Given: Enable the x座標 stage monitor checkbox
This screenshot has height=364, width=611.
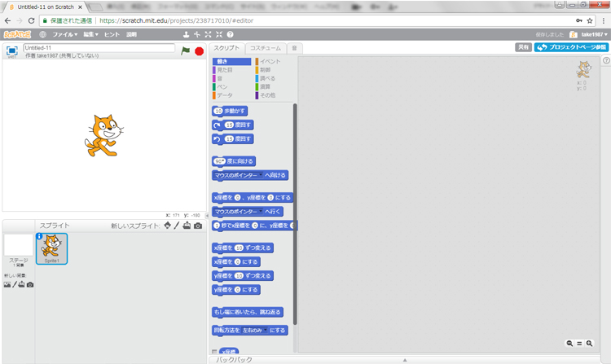Looking at the screenshot, I should (x=214, y=352).
